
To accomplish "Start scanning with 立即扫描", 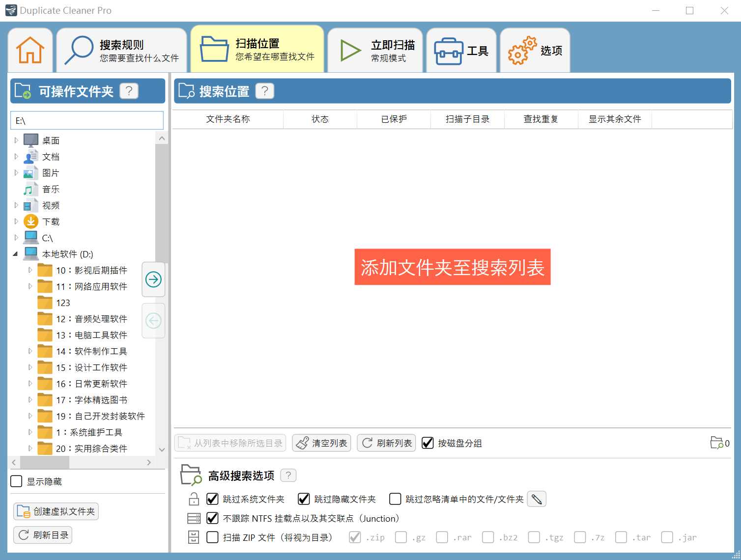I will pyautogui.click(x=374, y=50).
